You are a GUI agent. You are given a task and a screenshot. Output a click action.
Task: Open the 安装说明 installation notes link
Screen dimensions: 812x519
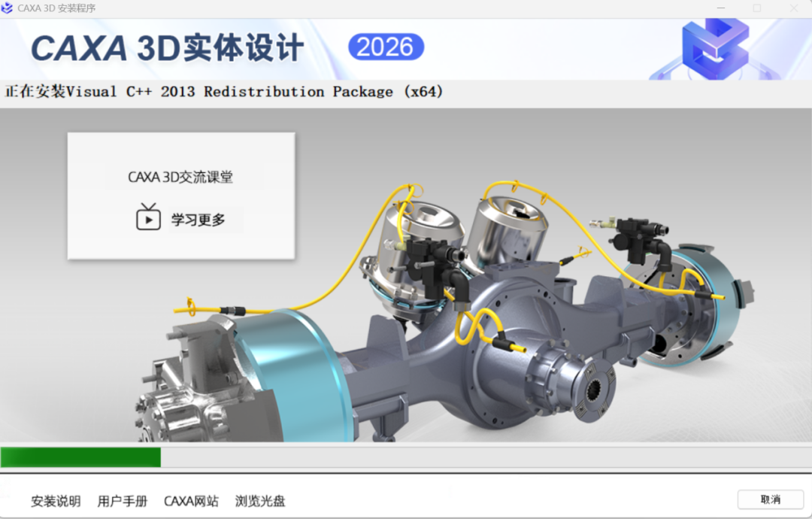(56, 501)
